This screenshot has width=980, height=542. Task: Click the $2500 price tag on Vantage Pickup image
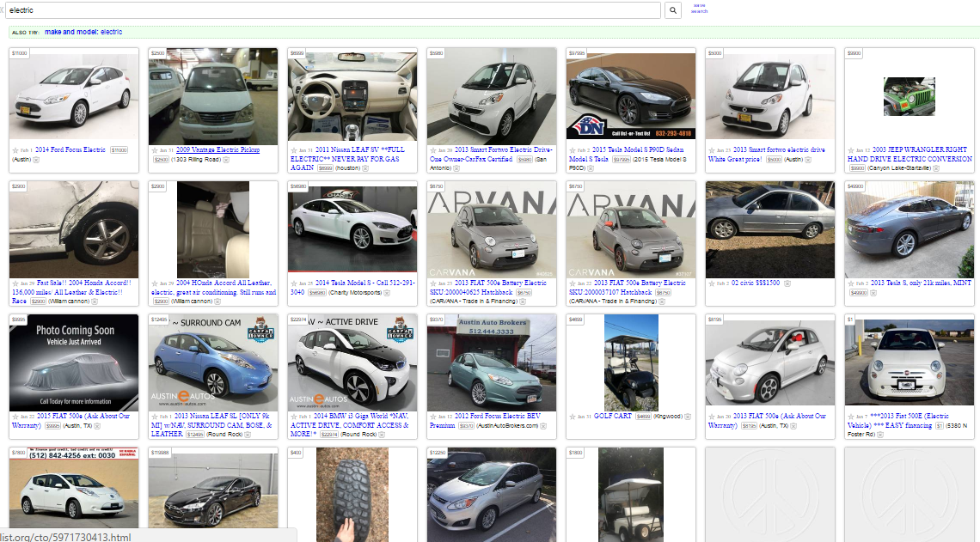click(x=157, y=53)
